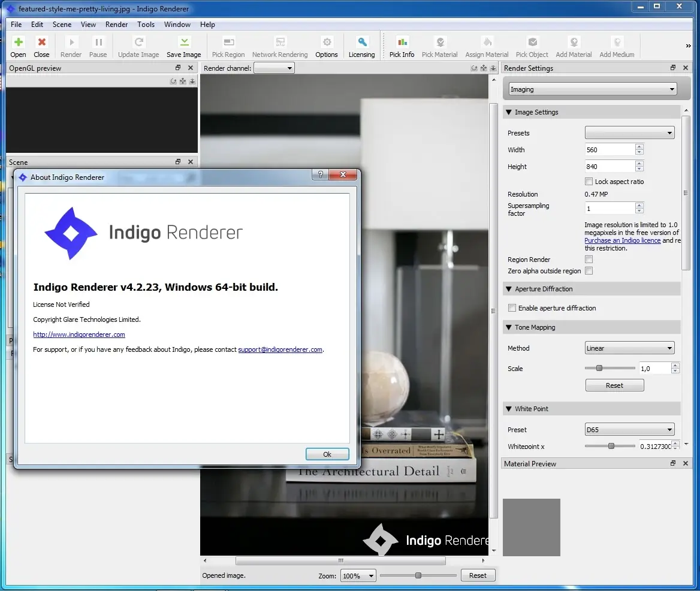The height and width of the screenshot is (591, 700).
Task: Click the zoom slider in the status bar
Action: coord(418,575)
